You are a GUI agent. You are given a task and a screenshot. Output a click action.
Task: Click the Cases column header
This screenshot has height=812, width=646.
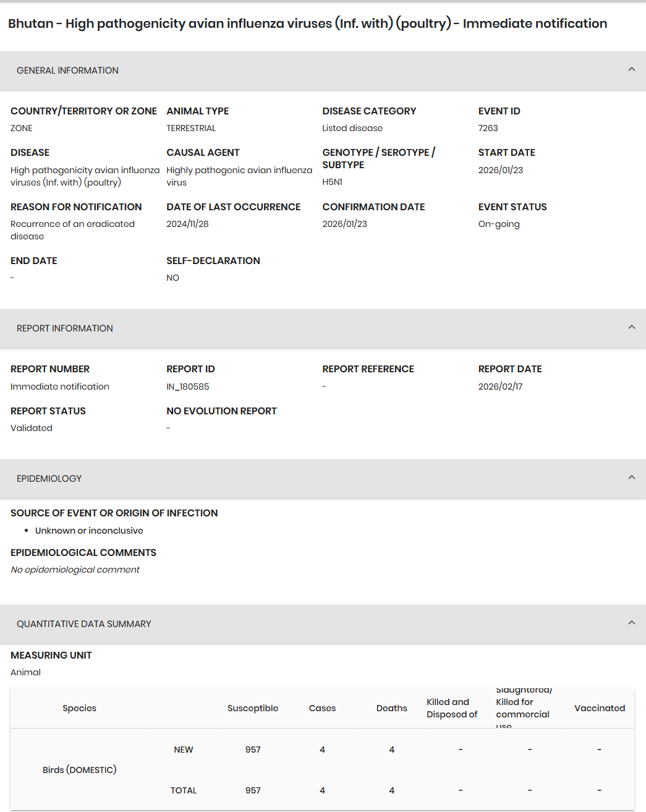coord(322,708)
